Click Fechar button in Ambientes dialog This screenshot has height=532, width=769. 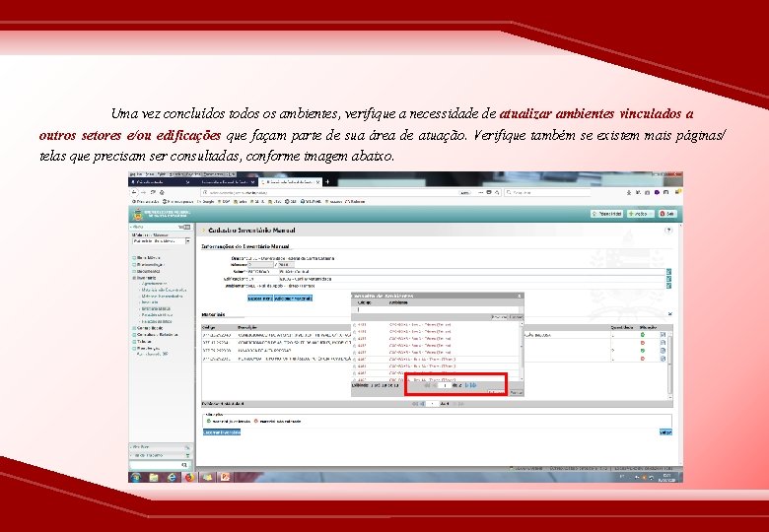(516, 393)
